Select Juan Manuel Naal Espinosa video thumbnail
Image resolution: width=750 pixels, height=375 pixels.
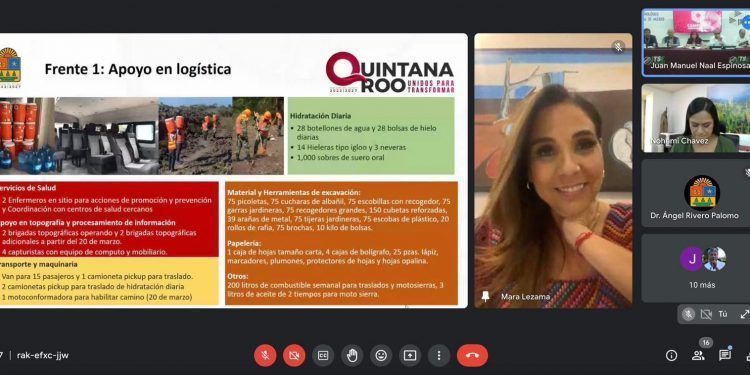[x=696, y=42]
